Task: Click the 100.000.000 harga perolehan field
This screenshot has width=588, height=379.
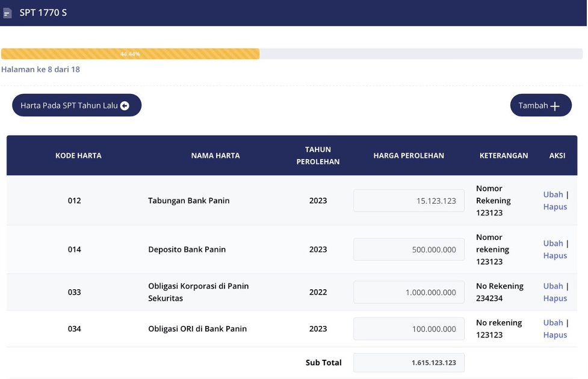Action: click(409, 329)
